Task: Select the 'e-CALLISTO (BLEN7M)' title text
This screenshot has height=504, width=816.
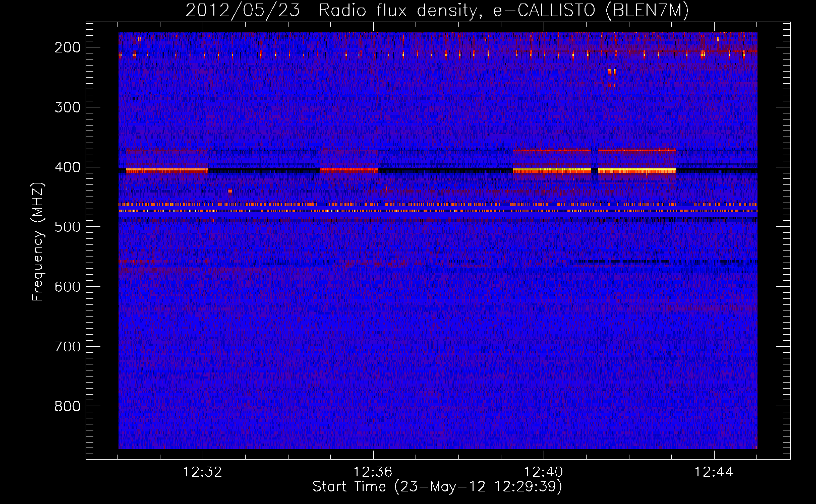Action: [591, 10]
